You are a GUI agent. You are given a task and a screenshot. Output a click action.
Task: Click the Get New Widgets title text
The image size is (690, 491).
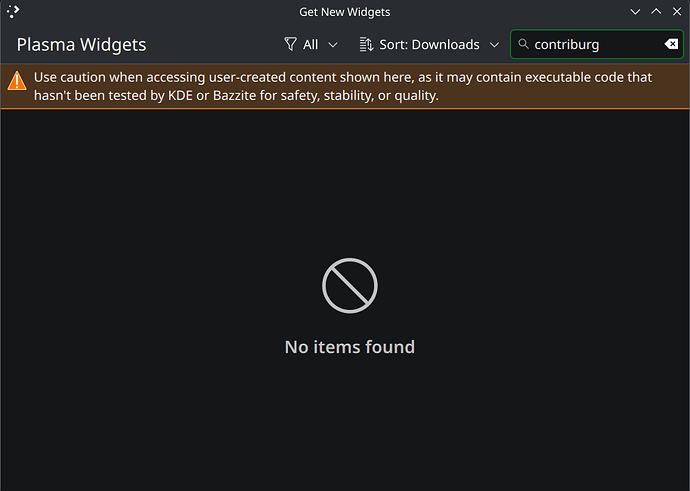345,12
